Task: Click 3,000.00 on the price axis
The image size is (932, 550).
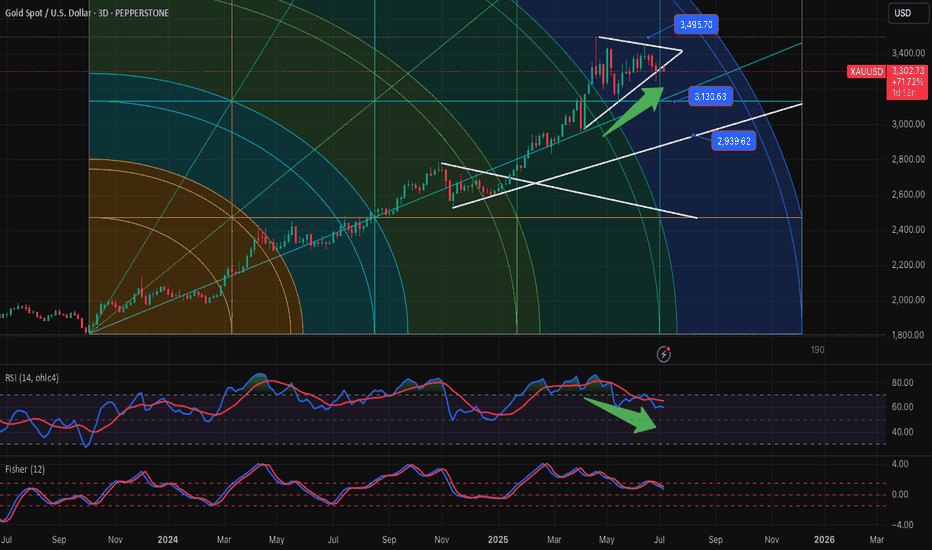Action: 908,124
